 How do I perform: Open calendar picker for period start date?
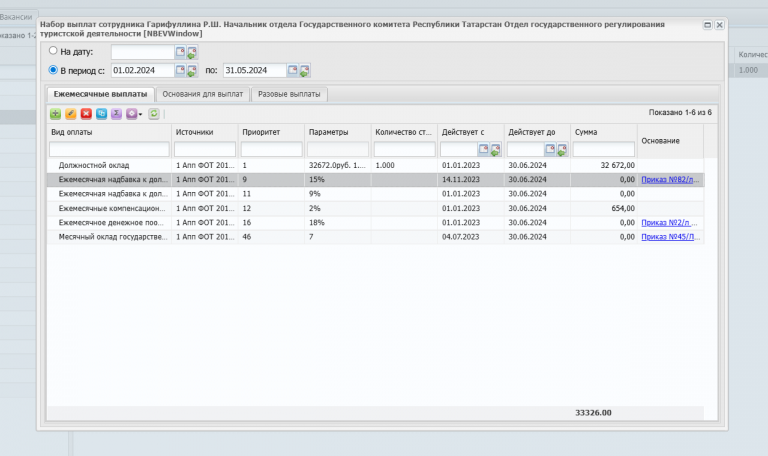[180, 70]
